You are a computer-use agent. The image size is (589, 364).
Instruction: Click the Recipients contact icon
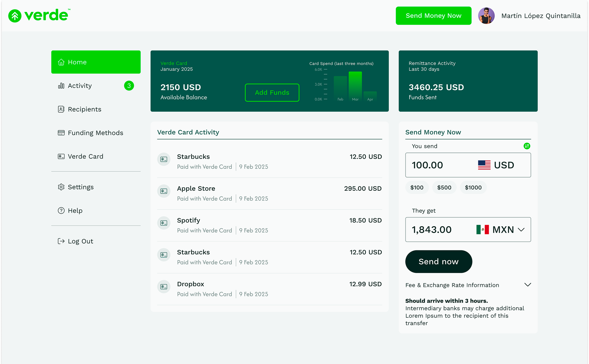61,109
